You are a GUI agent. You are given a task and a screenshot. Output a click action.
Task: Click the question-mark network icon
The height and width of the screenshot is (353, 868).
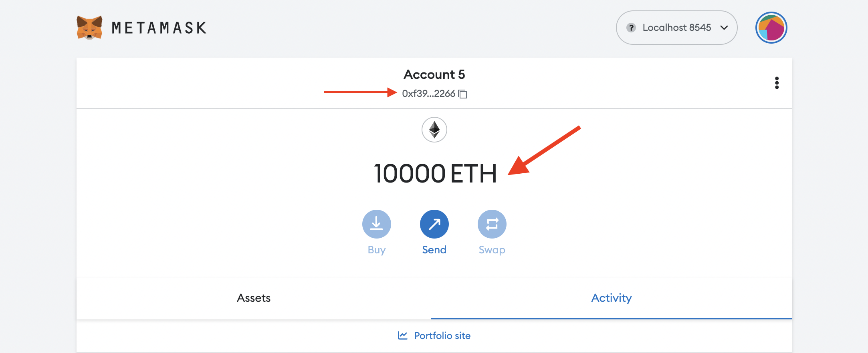point(631,28)
